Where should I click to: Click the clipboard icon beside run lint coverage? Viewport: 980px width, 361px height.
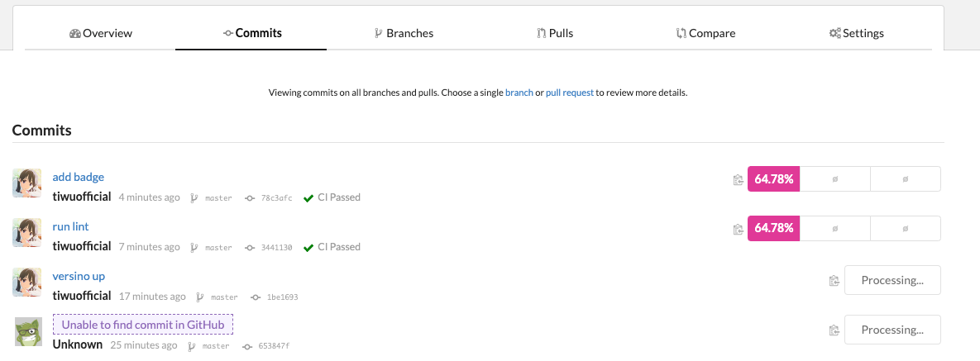pos(739,229)
